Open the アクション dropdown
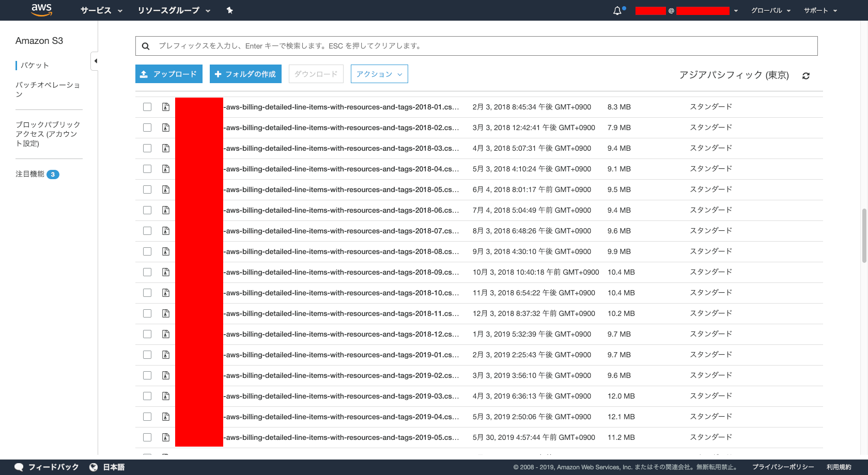This screenshot has width=868, height=475. click(379, 74)
